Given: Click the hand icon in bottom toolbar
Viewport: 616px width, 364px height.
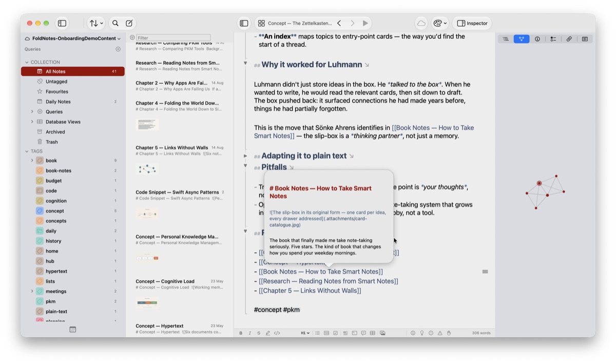Looking at the screenshot, I should (449, 333).
